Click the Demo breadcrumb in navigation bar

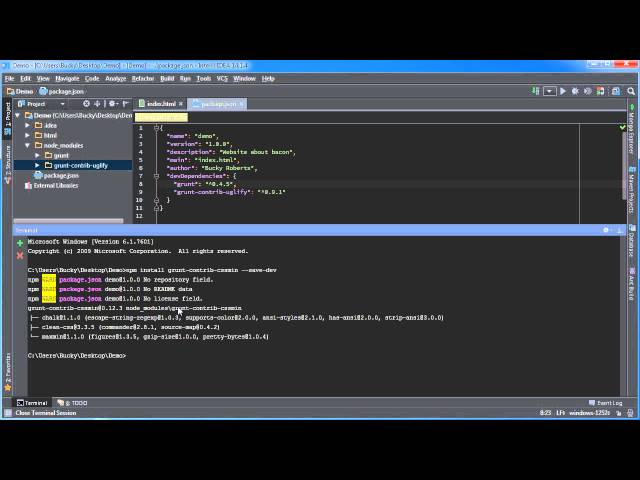click(20, 91)
